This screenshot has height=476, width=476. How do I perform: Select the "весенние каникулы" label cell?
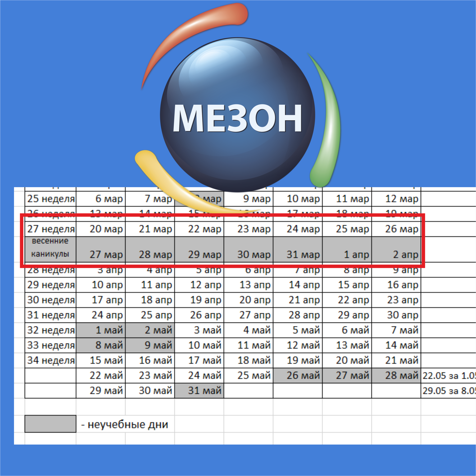(x=50, y=250)
